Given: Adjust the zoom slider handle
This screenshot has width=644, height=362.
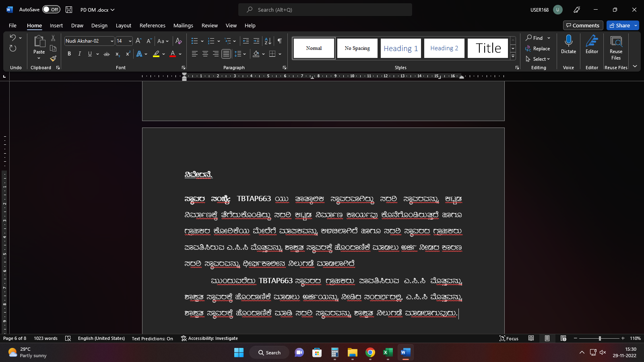Looking at the screenshot, I should pos(600,338).
